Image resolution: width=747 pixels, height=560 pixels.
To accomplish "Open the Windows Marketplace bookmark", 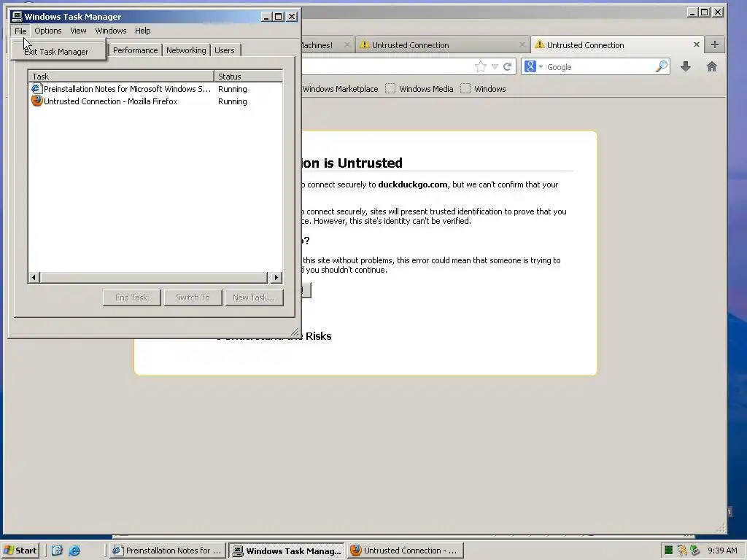I will (340, 89).
